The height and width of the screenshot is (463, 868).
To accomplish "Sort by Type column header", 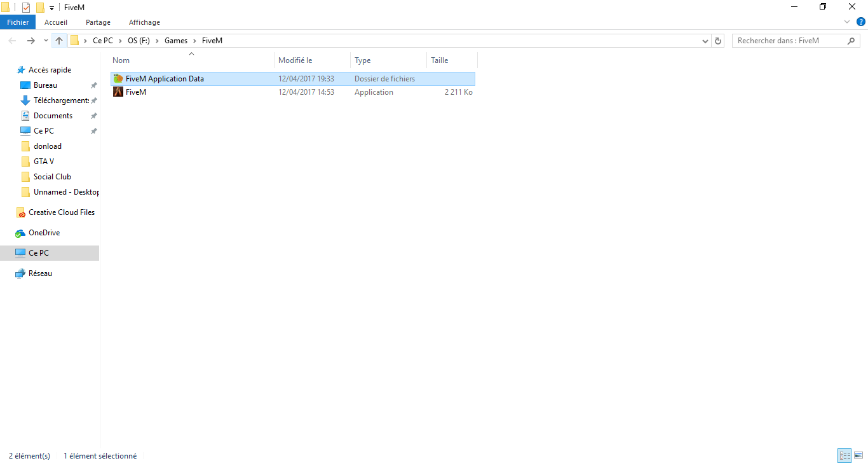I will click(x=388, y=60).
